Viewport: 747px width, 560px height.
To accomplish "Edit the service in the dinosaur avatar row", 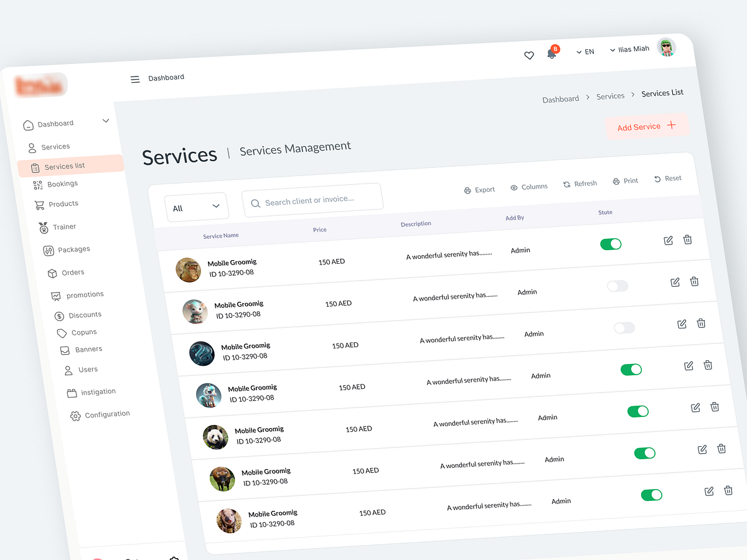I will pos(669,240).
